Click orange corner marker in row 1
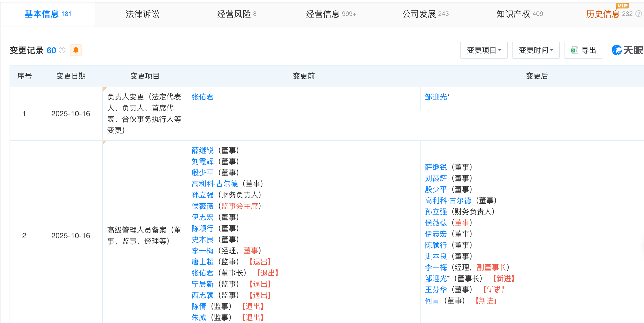Image resolution: width=644 pixels, height=323 pixels. point(104,89)
